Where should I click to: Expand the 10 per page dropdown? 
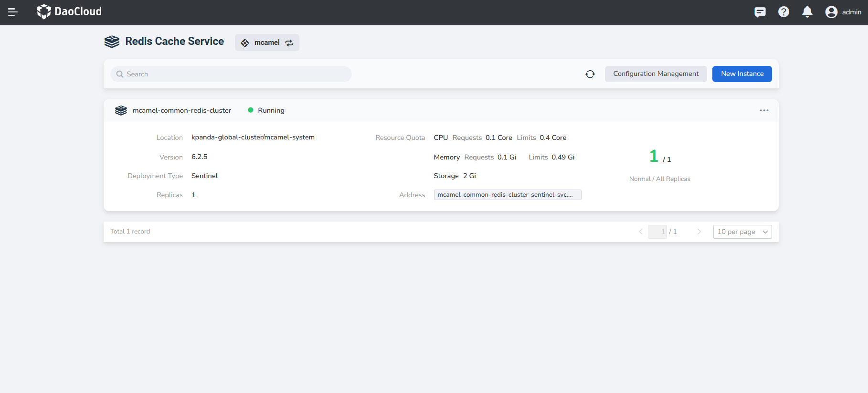tap(742, 232)
